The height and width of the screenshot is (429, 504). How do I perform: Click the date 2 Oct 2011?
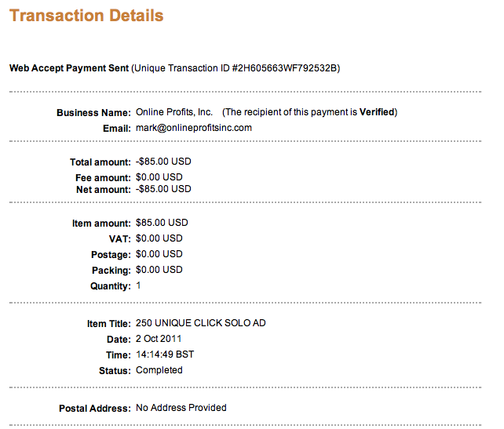click(x=159, y=340)
